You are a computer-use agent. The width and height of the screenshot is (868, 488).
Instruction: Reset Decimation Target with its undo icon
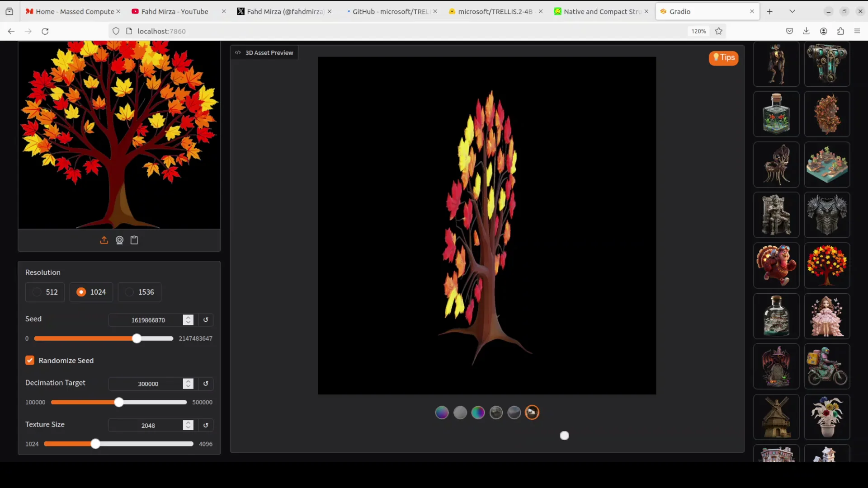(x=206, y=384)
